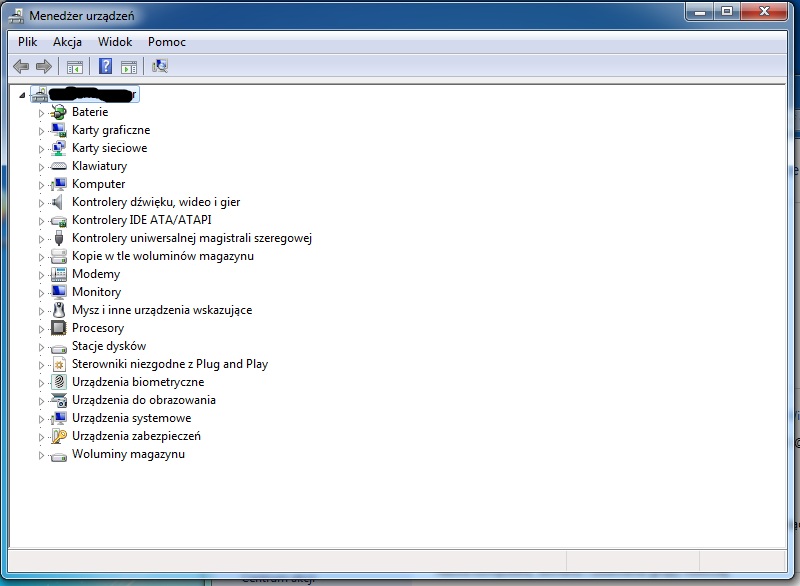Expand the Karty sieciowe node

(41, 148)
